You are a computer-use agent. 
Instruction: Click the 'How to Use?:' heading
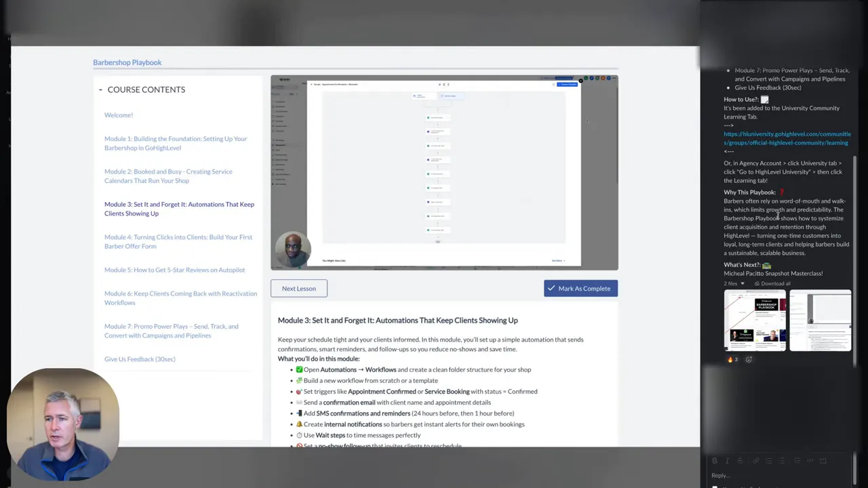[741, 100]
